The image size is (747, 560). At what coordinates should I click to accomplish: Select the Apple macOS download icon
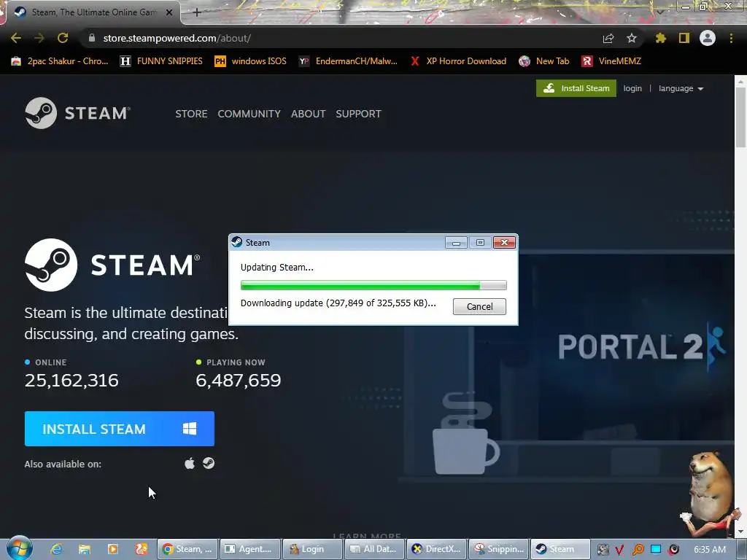[x=190, y=463]
